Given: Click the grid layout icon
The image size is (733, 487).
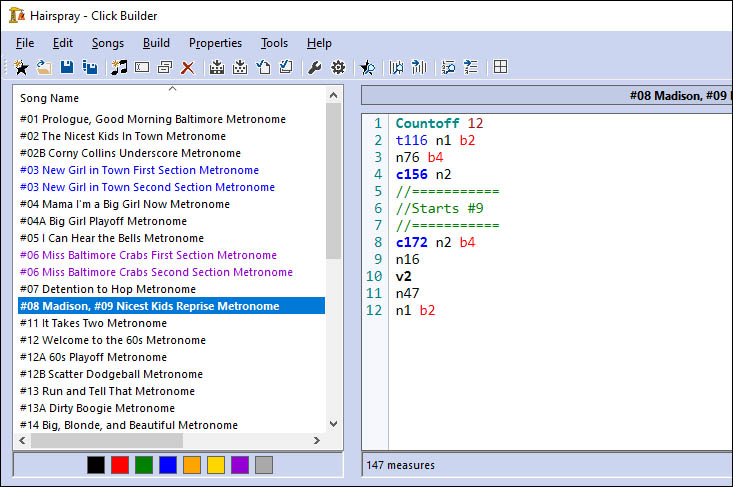Looking at the screenshot, I should click(x=500, y=67).
